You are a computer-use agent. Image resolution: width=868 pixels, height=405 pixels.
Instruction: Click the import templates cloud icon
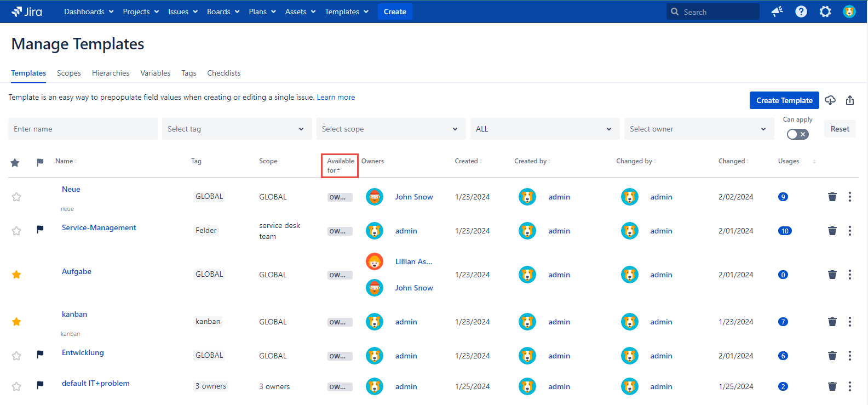point(830,100)
